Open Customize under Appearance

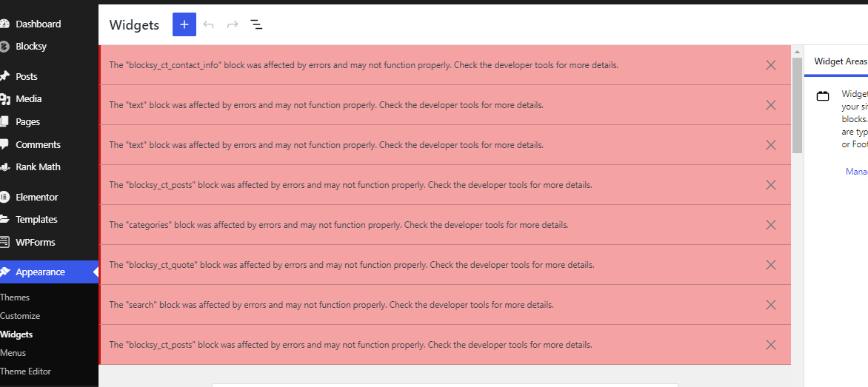20,316
